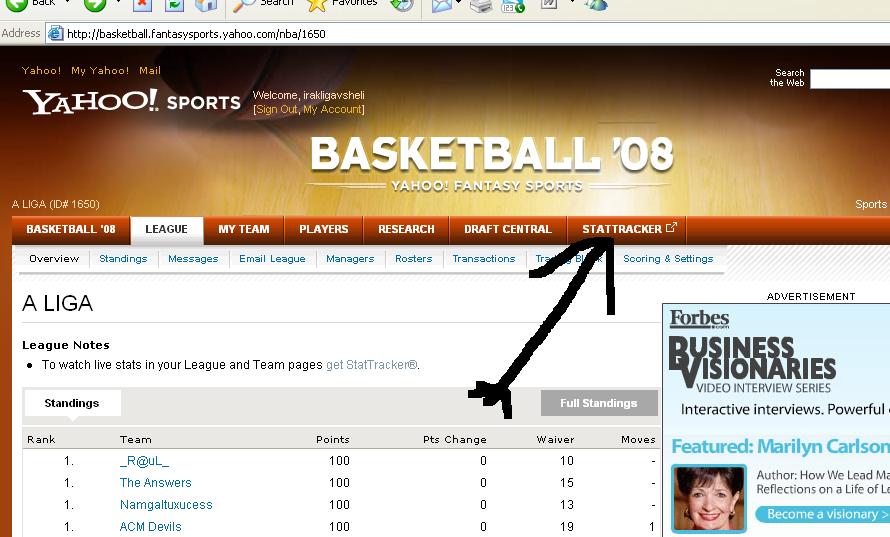The height and width of the screenshot is (537, 890).
Task: Click the Mail envelope toolbar icon
Action: tap(442, 5)
